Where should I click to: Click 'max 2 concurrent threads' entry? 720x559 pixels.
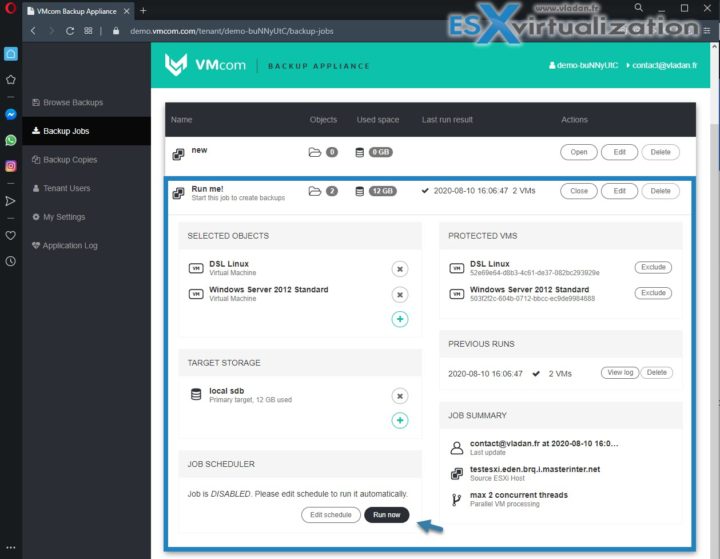tap(518, 495)
